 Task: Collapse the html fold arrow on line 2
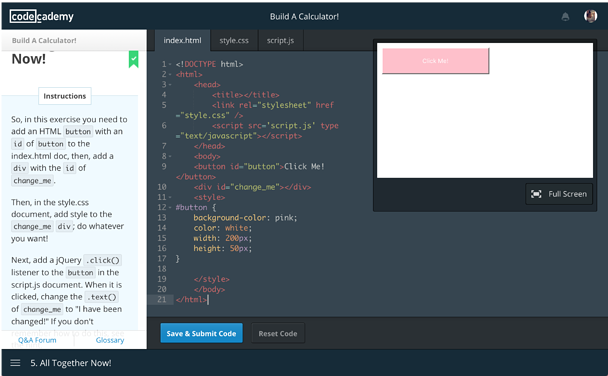point(170,74)
